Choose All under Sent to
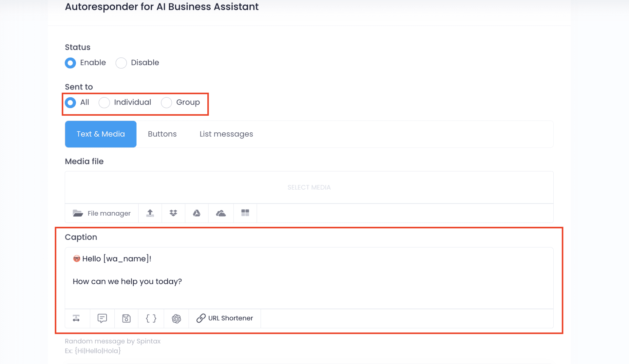Image resolution: width=629 pixels, height=364 pixels. (x=70, y=103)
